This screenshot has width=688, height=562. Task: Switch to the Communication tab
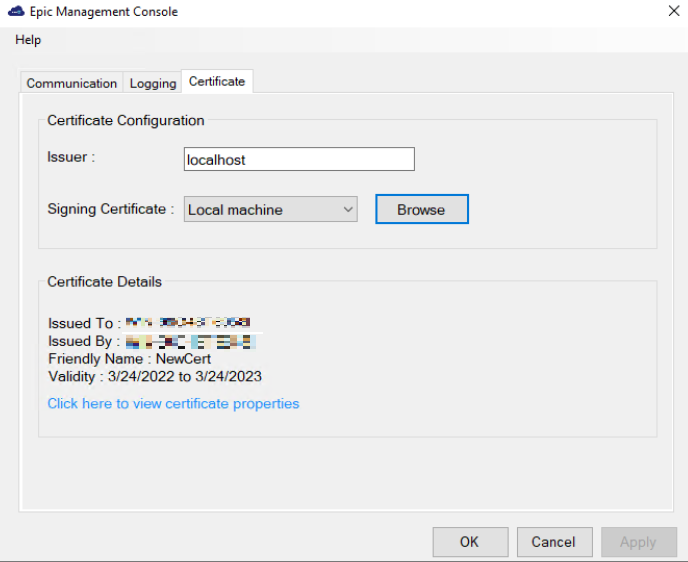tap(72, 83)
